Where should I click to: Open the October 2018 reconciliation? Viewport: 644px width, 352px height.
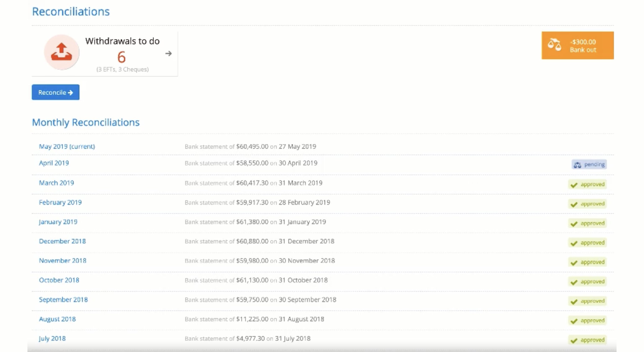pos(59,280)
